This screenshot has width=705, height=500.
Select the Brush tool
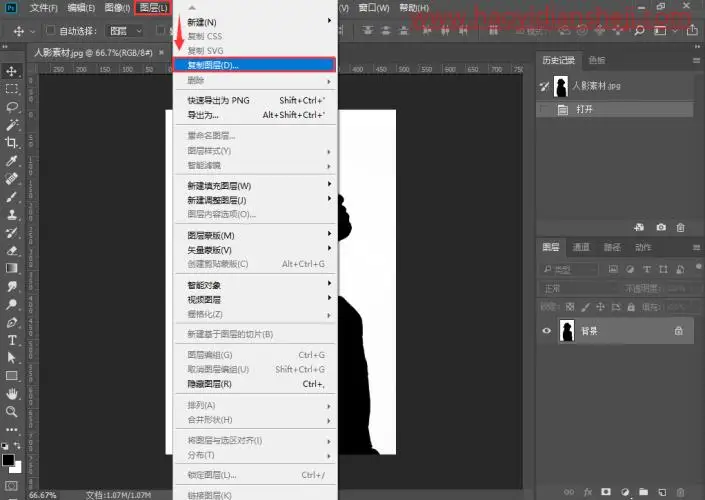(12, 196)
